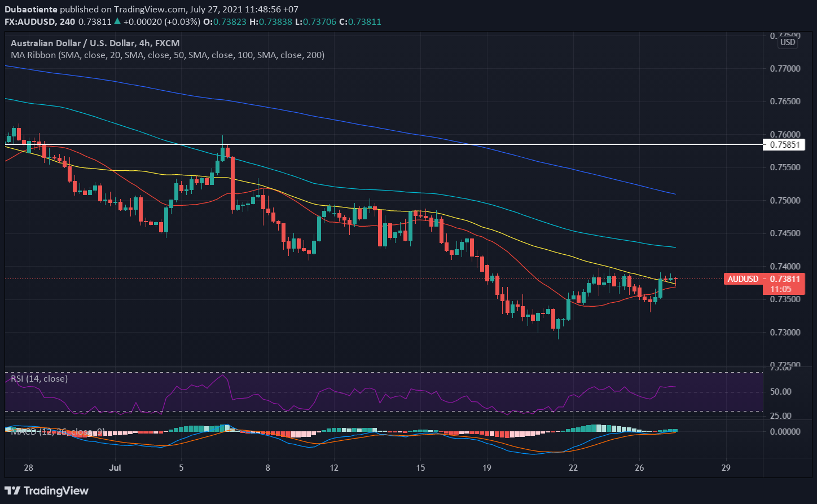Click the Dubaotiente author name
The image size is (817, 504).
coord(30,10)
